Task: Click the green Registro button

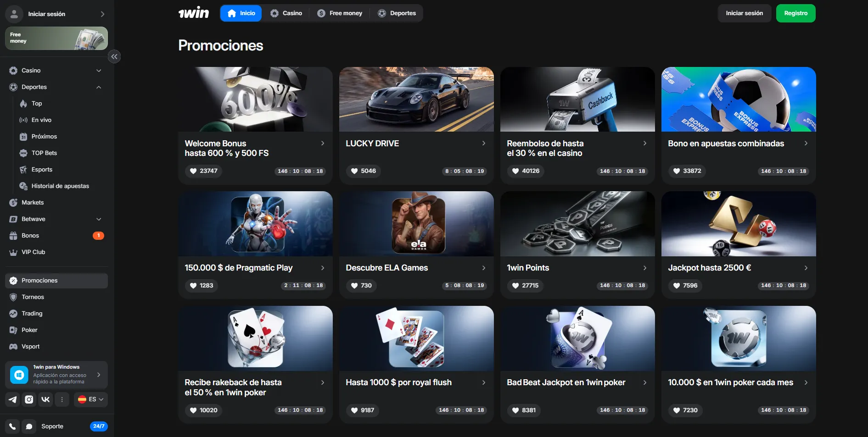Action: 795,13
